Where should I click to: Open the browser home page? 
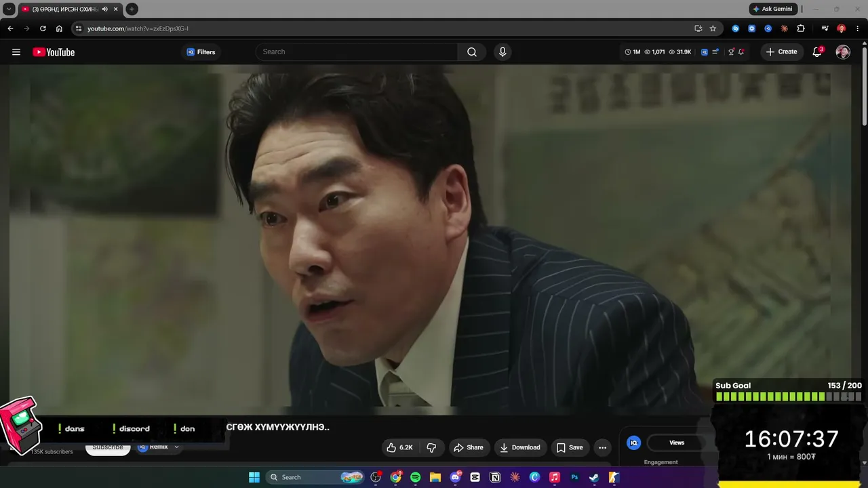pos(59,28)
